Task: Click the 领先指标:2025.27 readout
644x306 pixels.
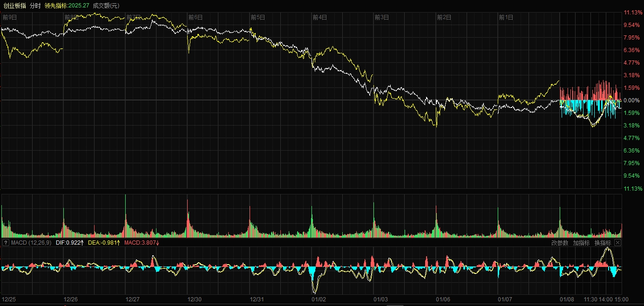Action: [x=67, y=6]
